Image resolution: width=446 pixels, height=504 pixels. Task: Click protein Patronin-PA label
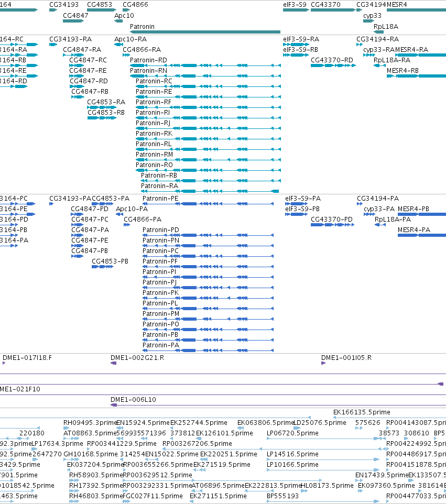click(161, 345)
